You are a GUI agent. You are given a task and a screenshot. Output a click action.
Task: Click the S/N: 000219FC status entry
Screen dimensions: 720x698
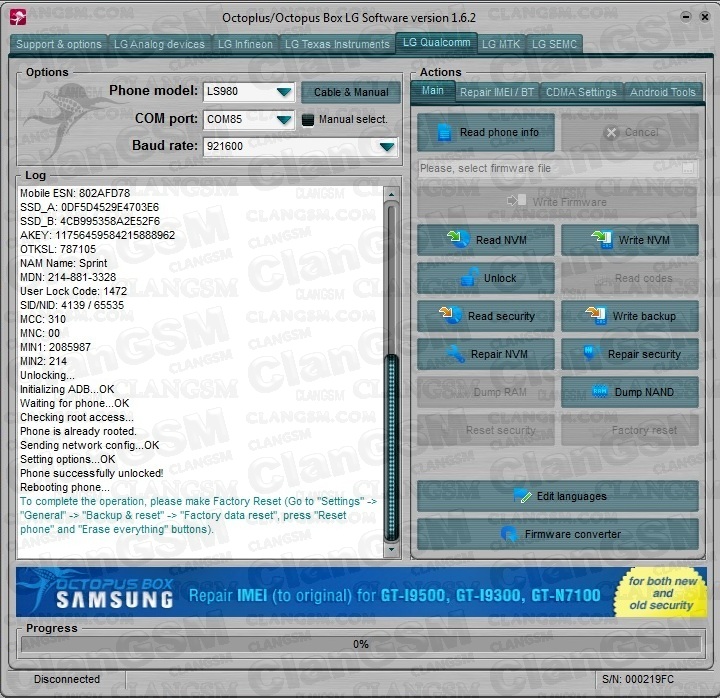point(638,679)
